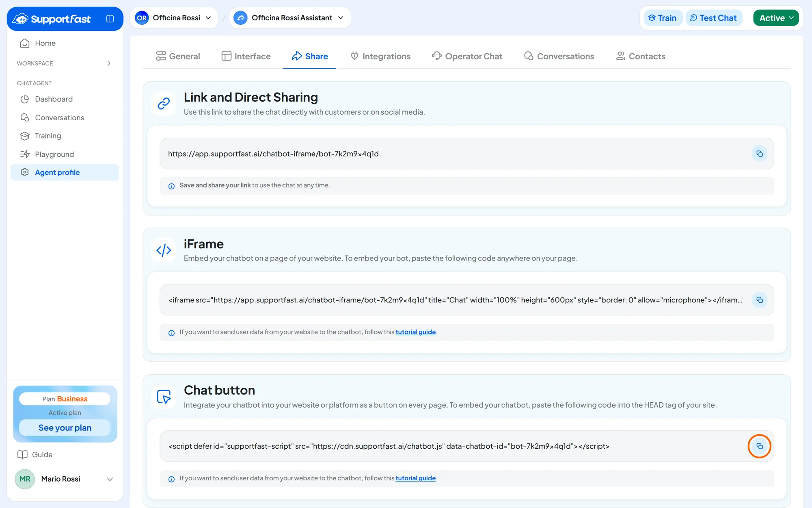Click the link icon beside Link and Direct Sharing
812x508 pixels.
(x=164, y=104)
